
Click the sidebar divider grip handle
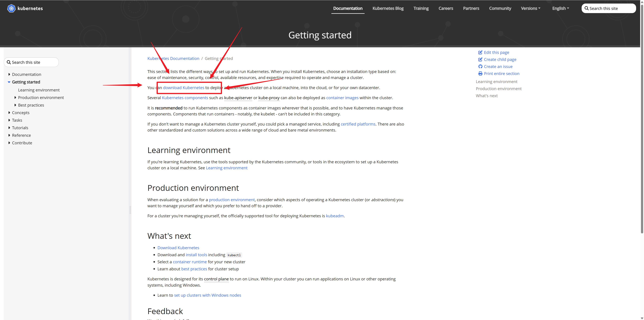(130, 210)
